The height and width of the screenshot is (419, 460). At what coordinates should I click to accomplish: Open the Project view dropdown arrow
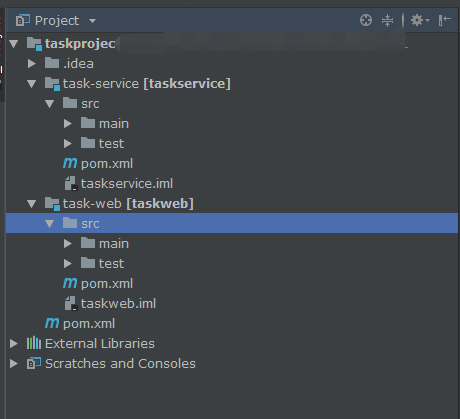(92, 21)
